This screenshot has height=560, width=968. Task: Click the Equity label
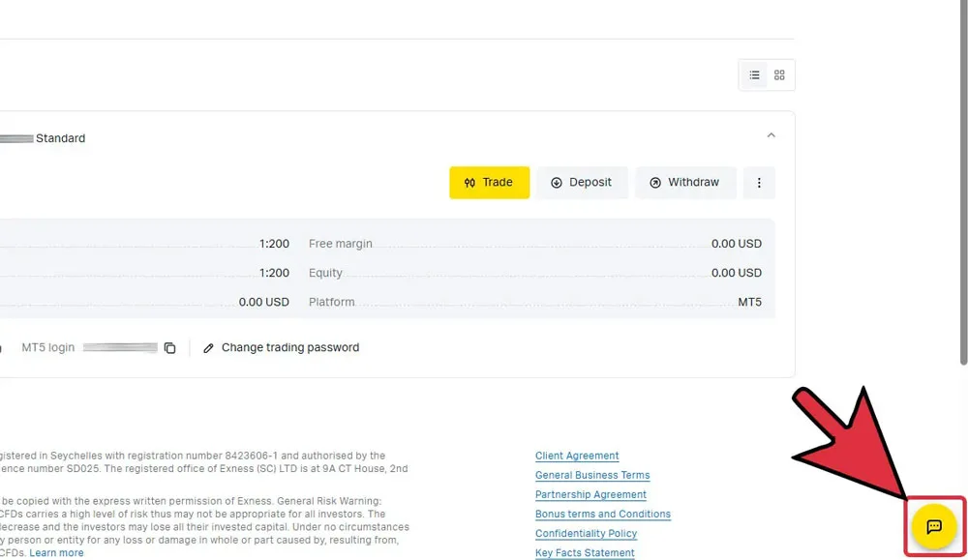pyautogui.click(x=325, y=273)
